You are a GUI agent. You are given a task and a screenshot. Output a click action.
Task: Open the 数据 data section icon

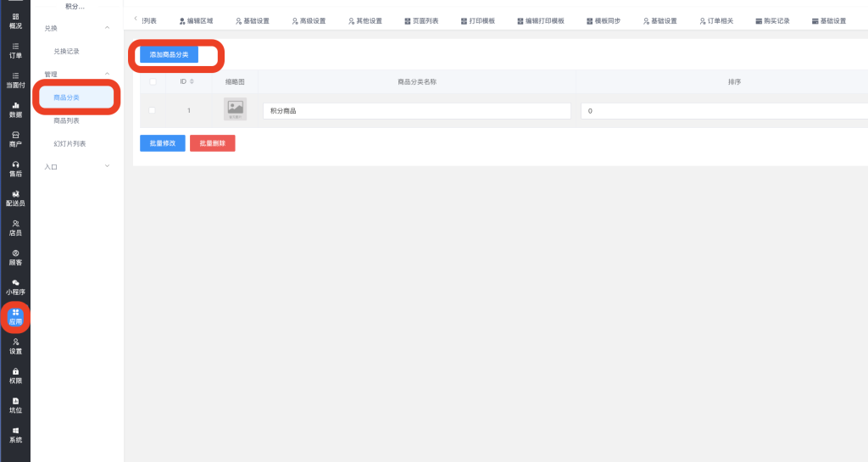coord(15,109)
